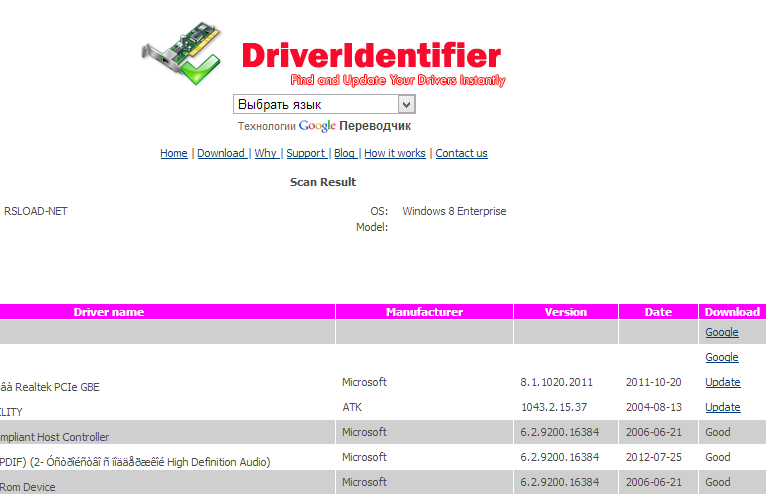This screenshot has height=494, width=769.
Task: Click the date 2004-08-13 cell
Action: click(653, 407)
